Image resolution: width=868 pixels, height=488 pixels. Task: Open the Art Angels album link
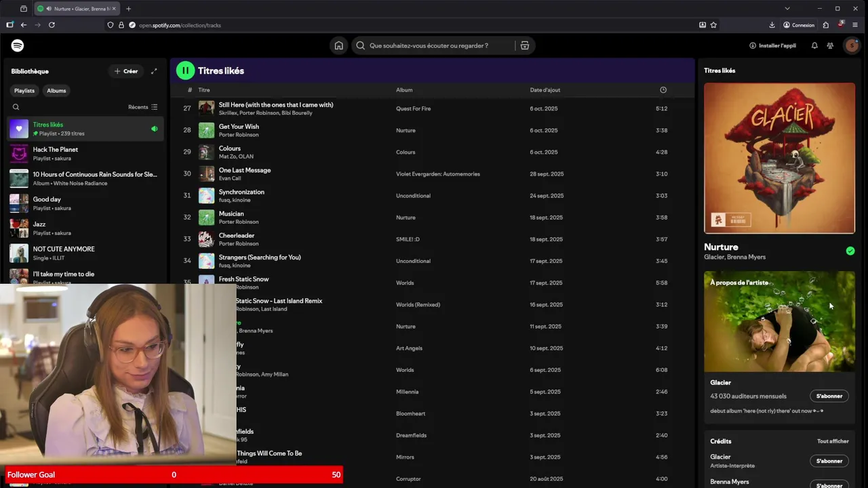(409, 348)
